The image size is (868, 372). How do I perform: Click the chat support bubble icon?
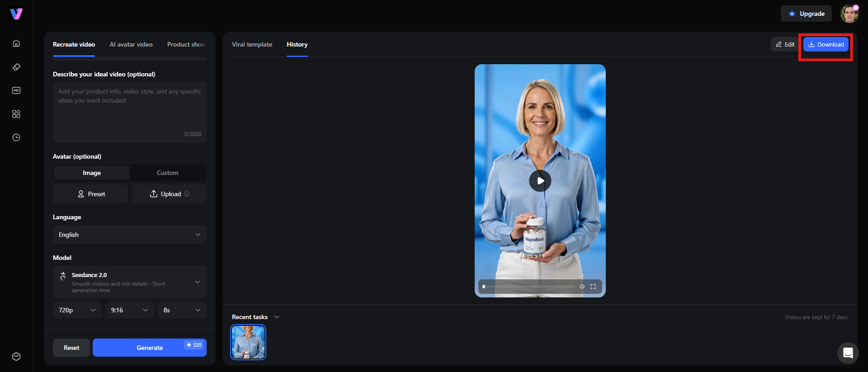pyautogui.click(x=848, y=353)
